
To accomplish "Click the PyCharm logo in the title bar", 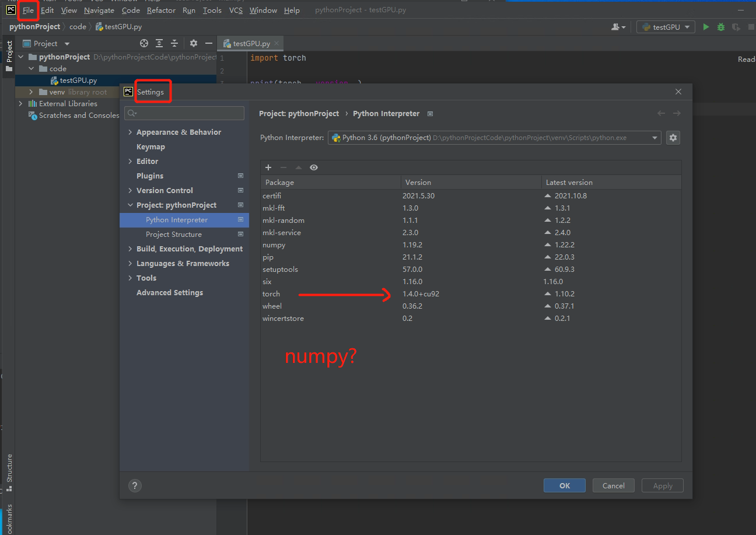I will pyautogui.click(x=10, y=10).
